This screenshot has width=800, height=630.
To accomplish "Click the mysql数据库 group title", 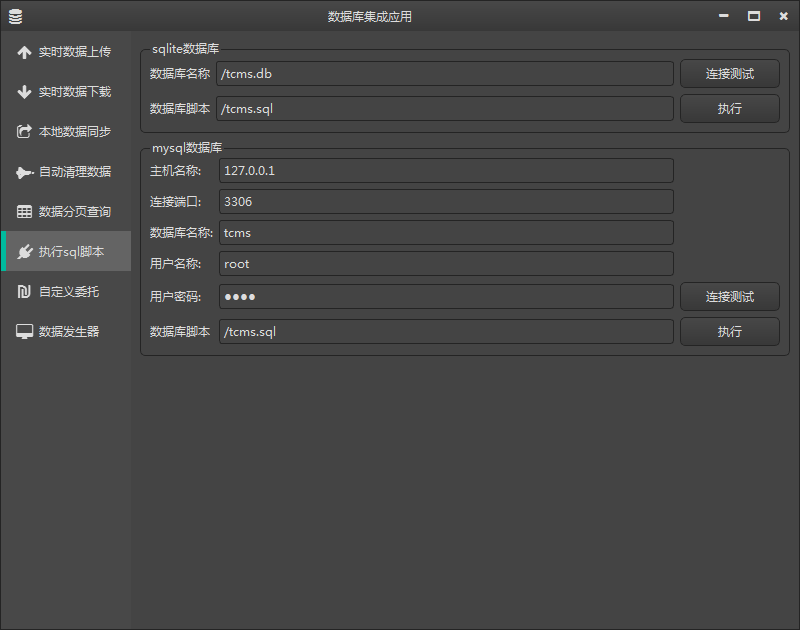I will click(187, 148).
